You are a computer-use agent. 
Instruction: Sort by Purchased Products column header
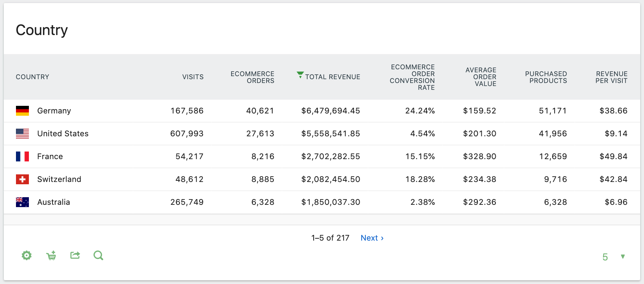(x=546, y=77)
